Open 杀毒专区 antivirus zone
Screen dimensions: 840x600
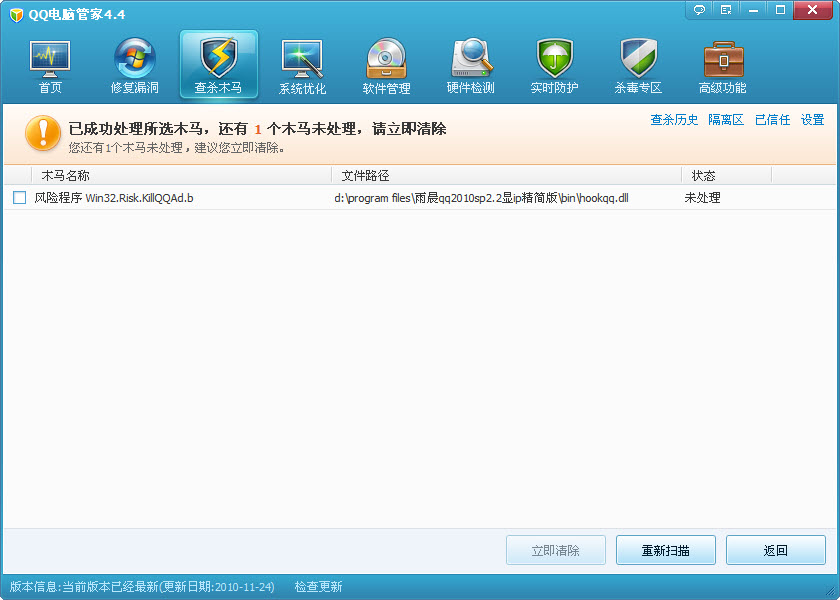click(638, 66)
